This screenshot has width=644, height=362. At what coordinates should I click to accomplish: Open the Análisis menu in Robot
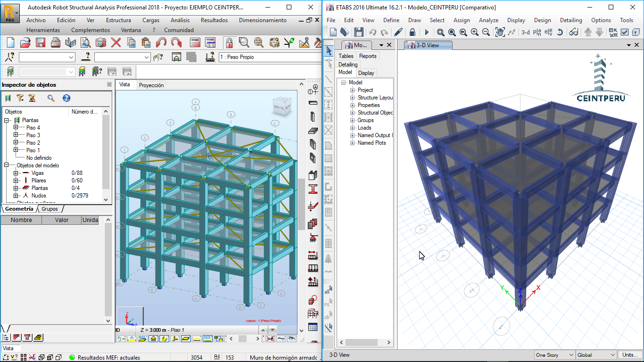coord(180,20)
